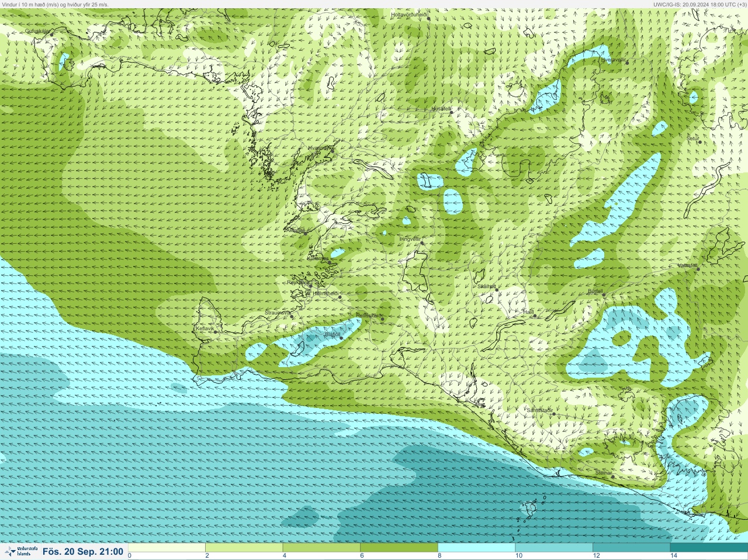Click the legend tick value '2'
This screenshot has width=748, height=560.
[207, 555]
